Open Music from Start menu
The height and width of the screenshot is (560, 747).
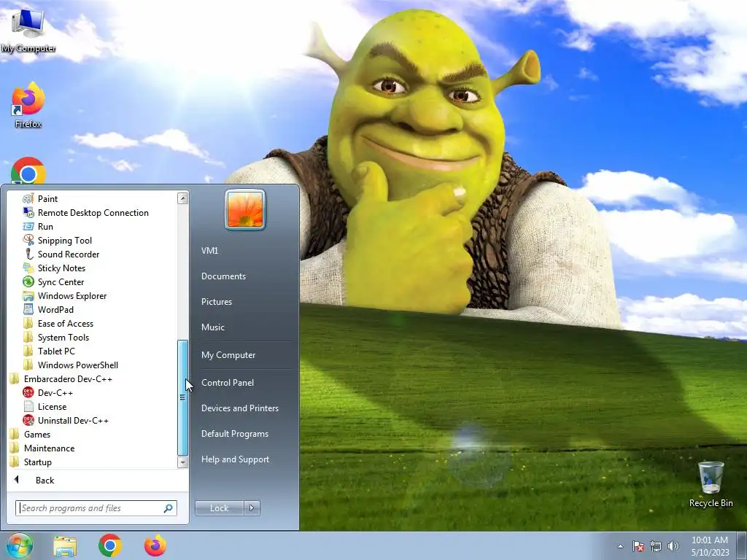pos(213,327)
